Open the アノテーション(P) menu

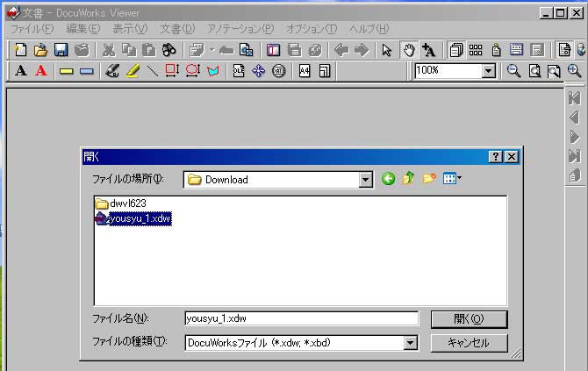pyautogui.click(x=240, y=29)
